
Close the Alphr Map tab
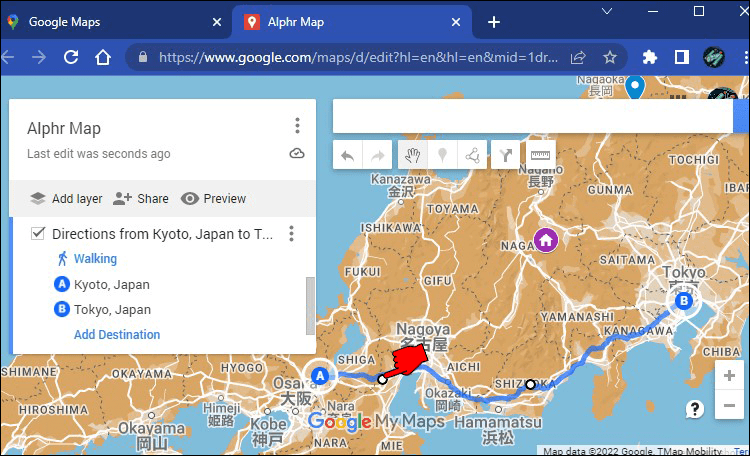(x=456, y=22)
